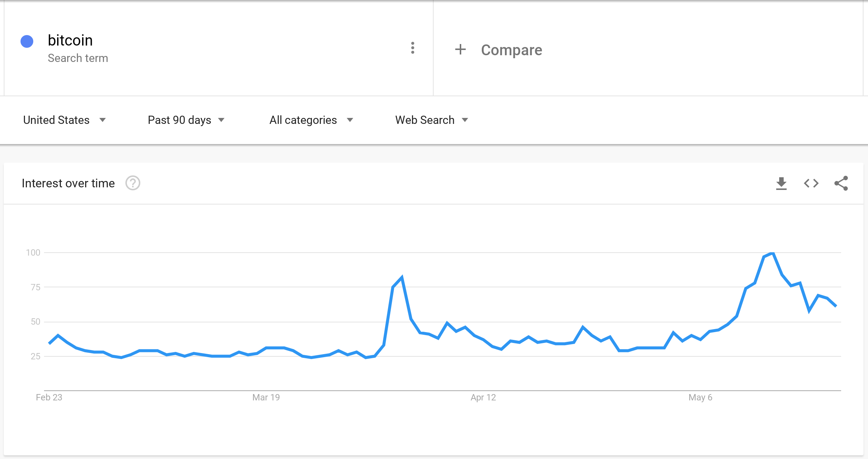Share the Interest over time chart
Image resolution: width=868 pixels, height=459 pixels.
click(x=841, y=183)
